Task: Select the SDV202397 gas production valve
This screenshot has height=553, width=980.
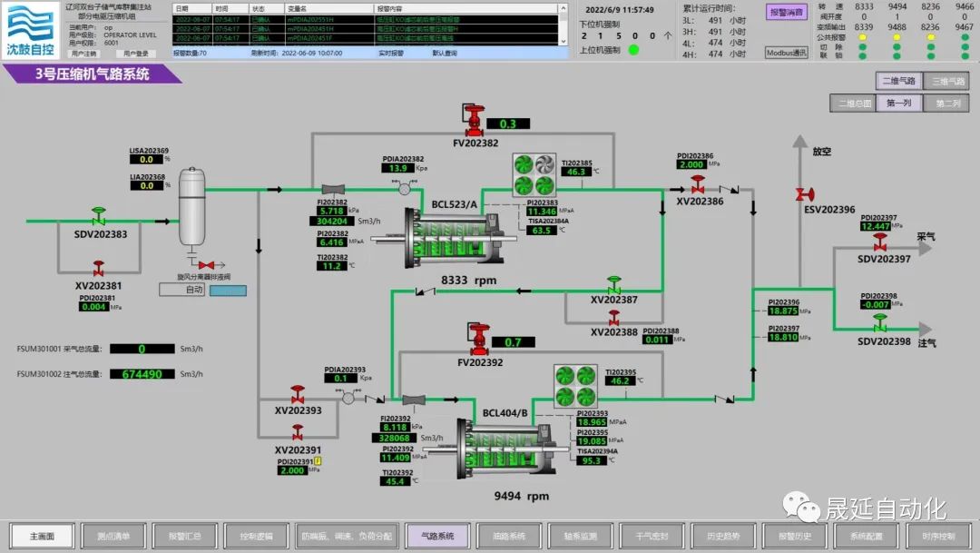Action: (879, 243)
